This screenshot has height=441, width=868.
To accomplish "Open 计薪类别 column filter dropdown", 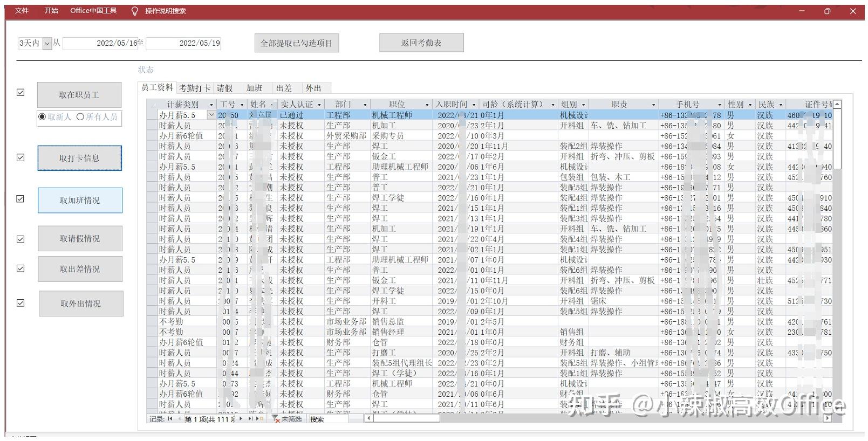I will click(211, 105).
